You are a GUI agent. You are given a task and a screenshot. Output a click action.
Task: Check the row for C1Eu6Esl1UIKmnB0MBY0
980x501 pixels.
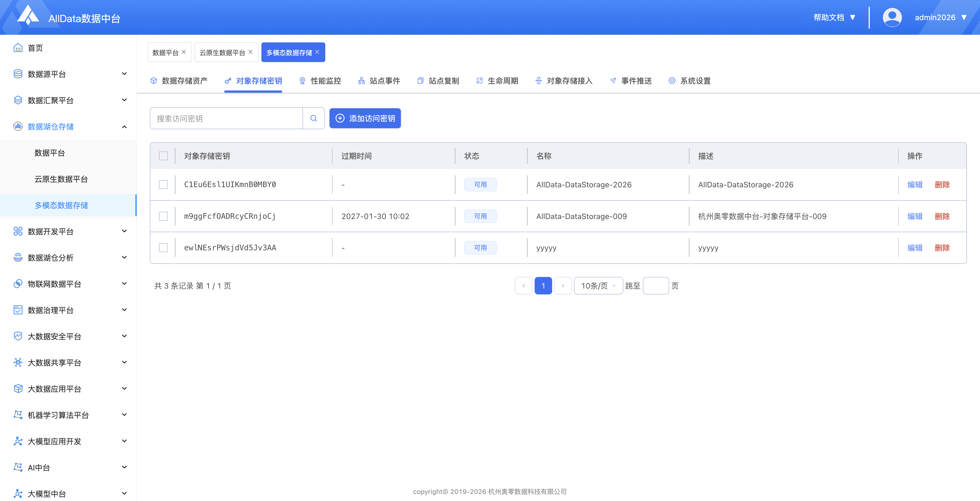click(x=163, y=184)
